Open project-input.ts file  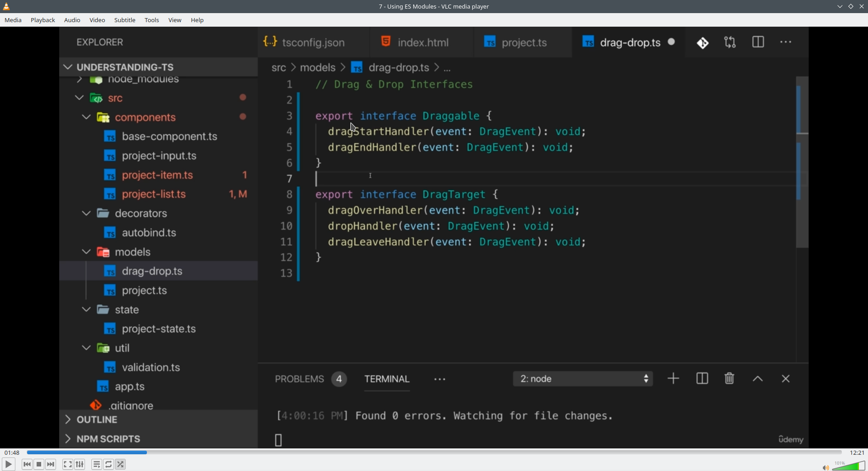pos(158,156)
